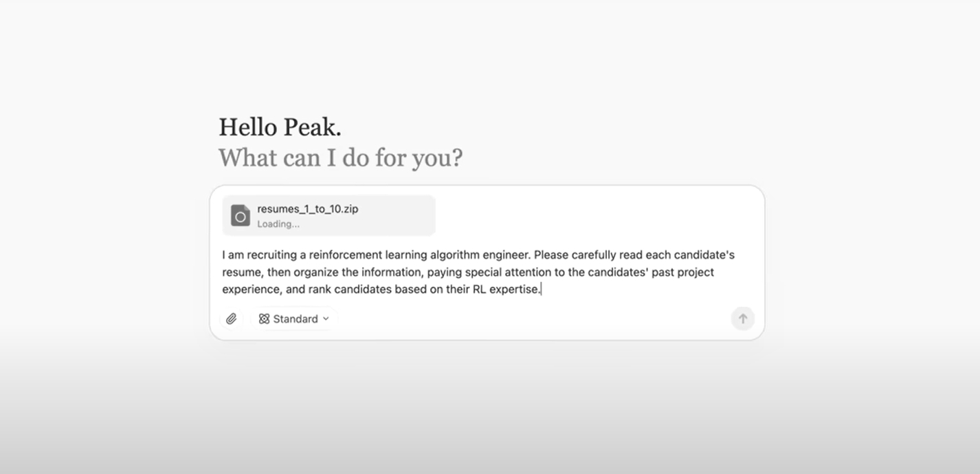Click the paperclip attach file icon
The width and height of the screenshot is (980, 474).
[x=232, y=319]
